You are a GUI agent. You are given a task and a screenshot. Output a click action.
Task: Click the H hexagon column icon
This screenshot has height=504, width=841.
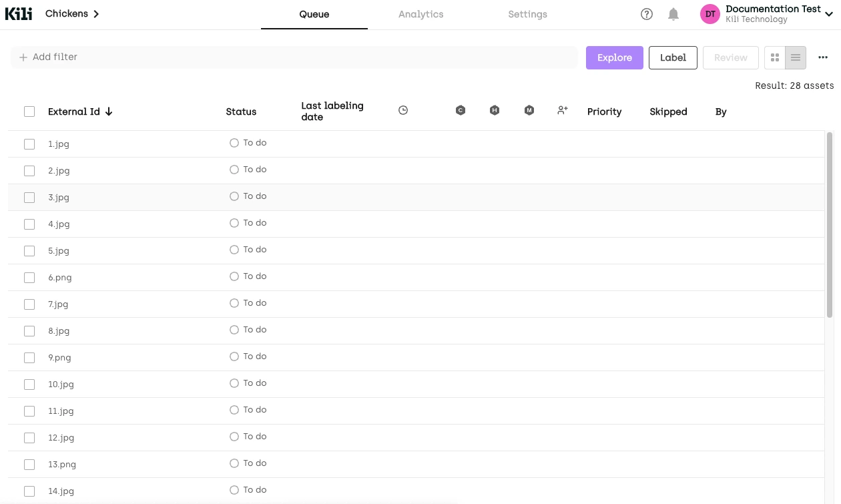click(x=495, y=111)
